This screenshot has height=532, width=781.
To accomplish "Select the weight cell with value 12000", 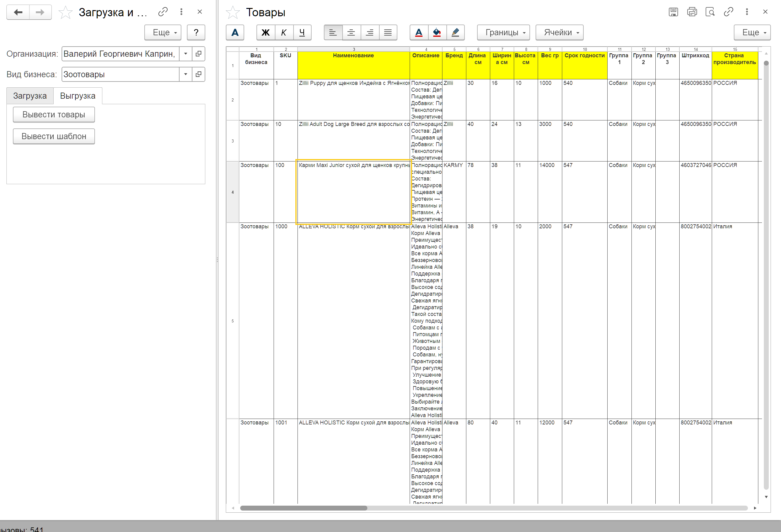I will coord(550,461).
